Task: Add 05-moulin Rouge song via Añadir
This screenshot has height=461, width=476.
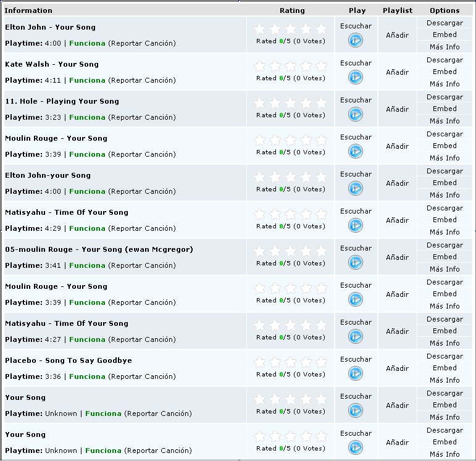Action: [398, 257]
